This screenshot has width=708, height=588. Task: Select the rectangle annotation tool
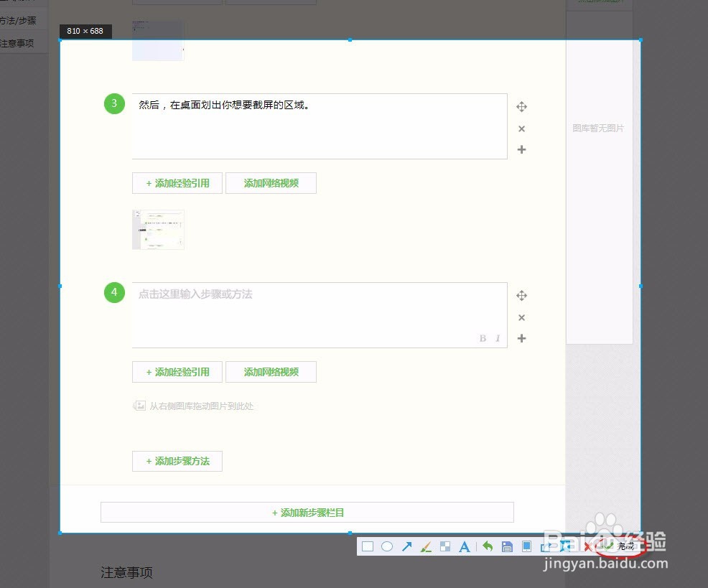click(x=368, y=546)
